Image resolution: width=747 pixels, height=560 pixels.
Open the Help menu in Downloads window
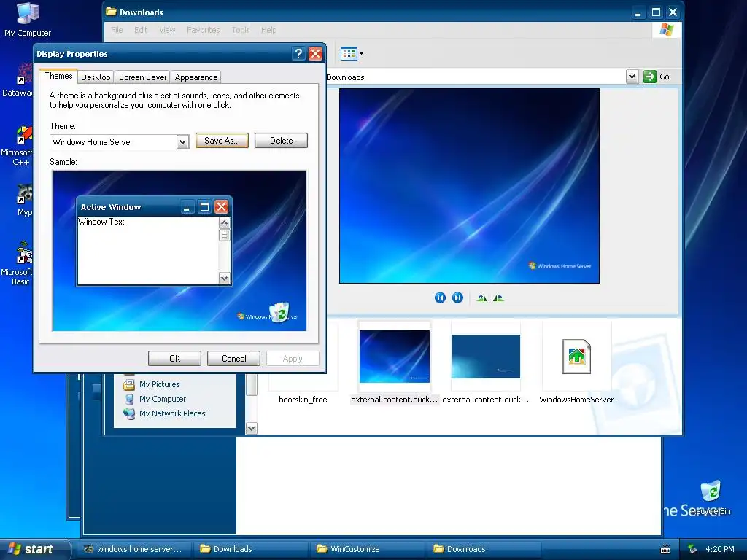[x=268, y=30]
